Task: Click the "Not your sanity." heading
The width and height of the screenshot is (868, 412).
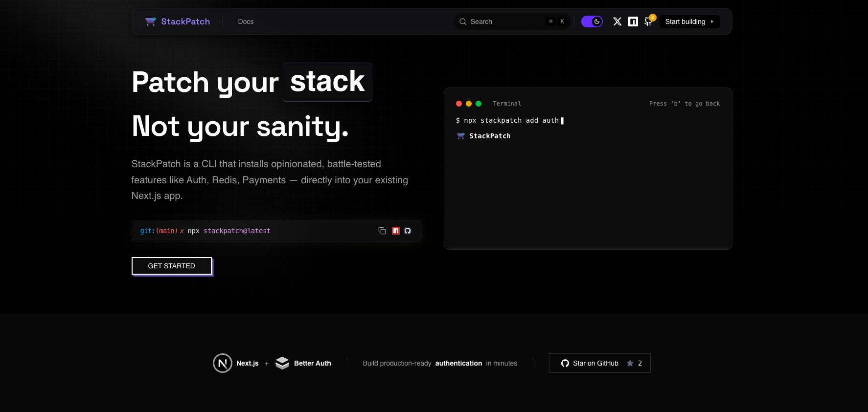Action: click(240, 126)
